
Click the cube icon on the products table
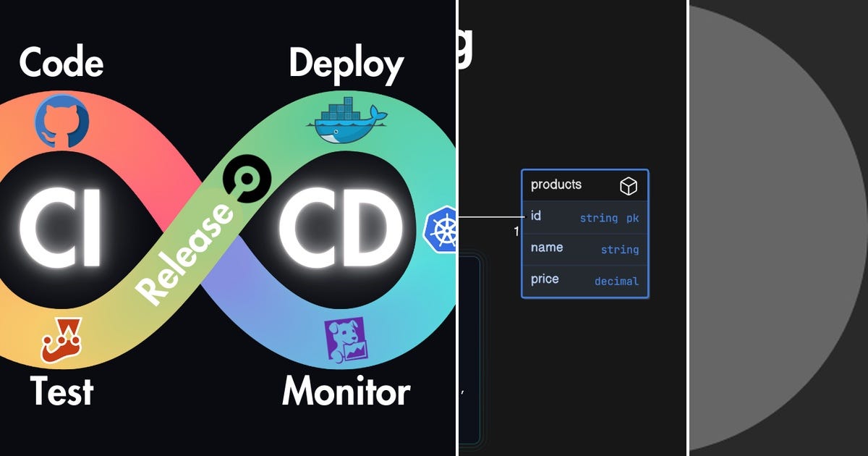(x=629, y=185)
